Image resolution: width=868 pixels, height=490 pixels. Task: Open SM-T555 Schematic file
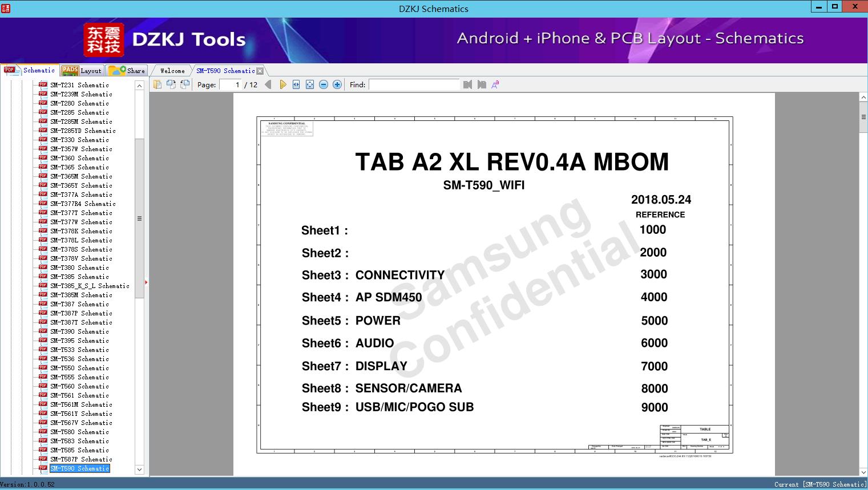(x=79, y=377)
